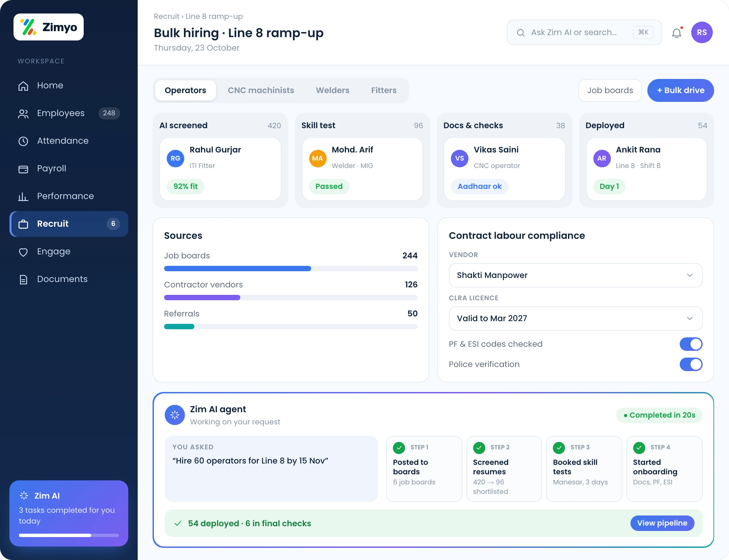The height and width of the screenshot is (560, 729).
Task: Open the Zim AI tasks completed card
Action: pos(69,513)
